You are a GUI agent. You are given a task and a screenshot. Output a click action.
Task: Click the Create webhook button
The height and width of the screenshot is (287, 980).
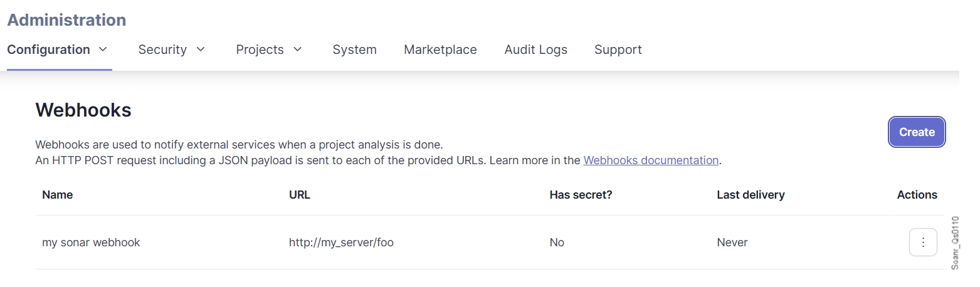pos(916,132)
